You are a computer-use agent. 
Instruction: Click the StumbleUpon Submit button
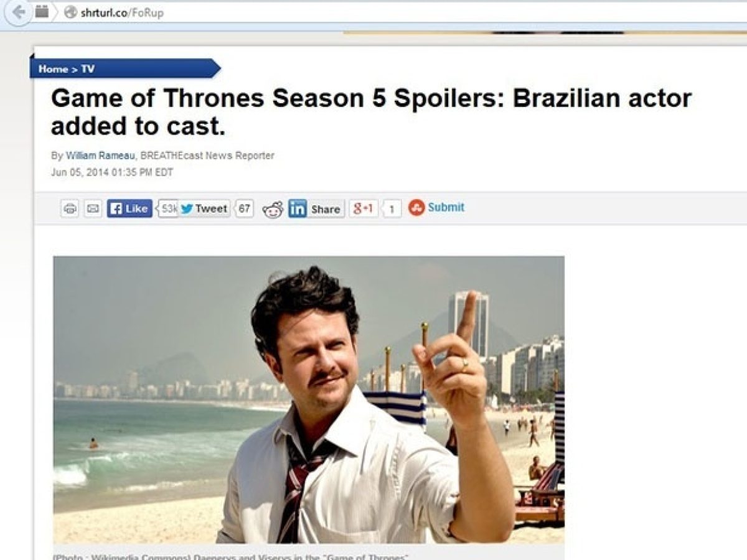[x=436, y=207]
